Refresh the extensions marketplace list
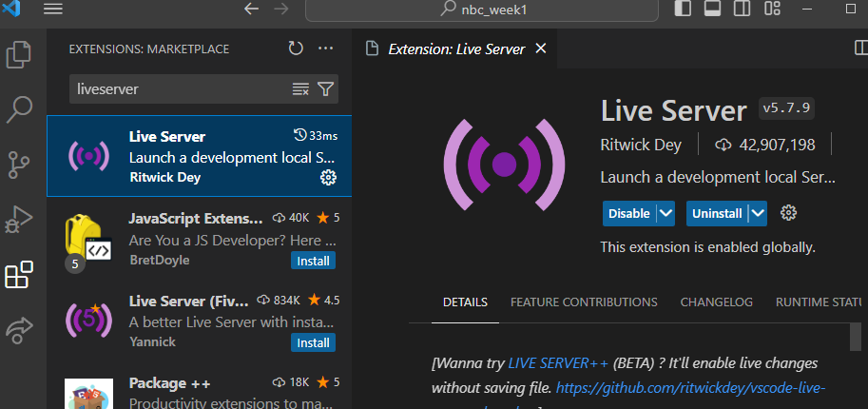Screen dimensions: 868x409 (x=297, y=49)
